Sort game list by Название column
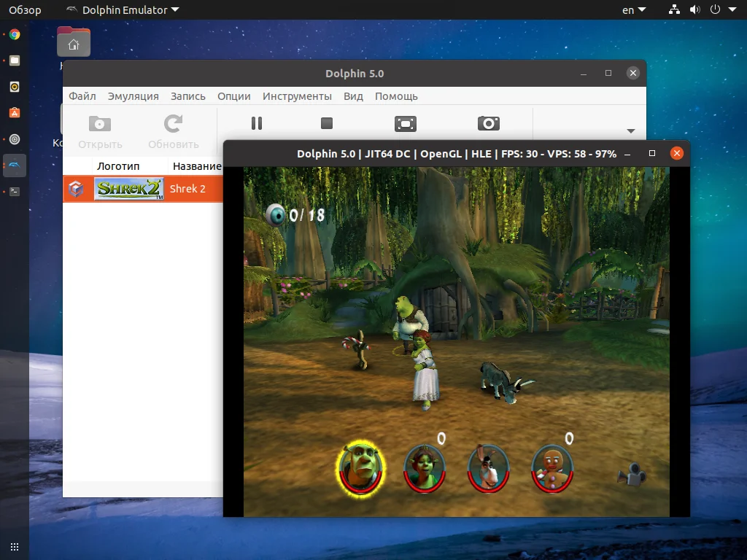This screenshot has width=747, height=560. coord(197,166)
